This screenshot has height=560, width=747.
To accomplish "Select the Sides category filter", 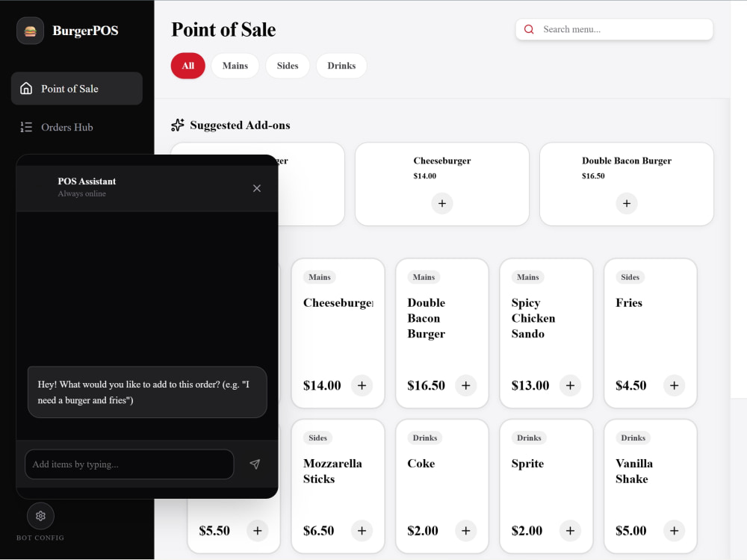I will pyautogui.click(x=288, y=66).
